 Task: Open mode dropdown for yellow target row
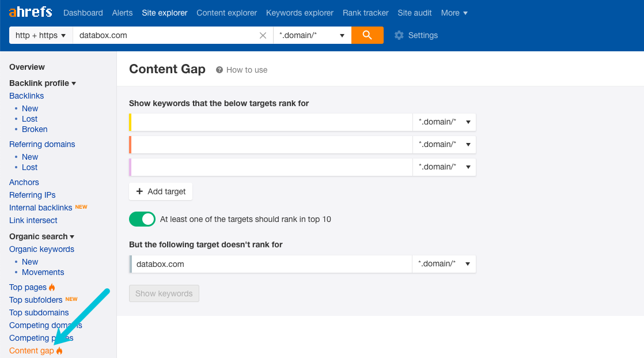pos(444,122)
